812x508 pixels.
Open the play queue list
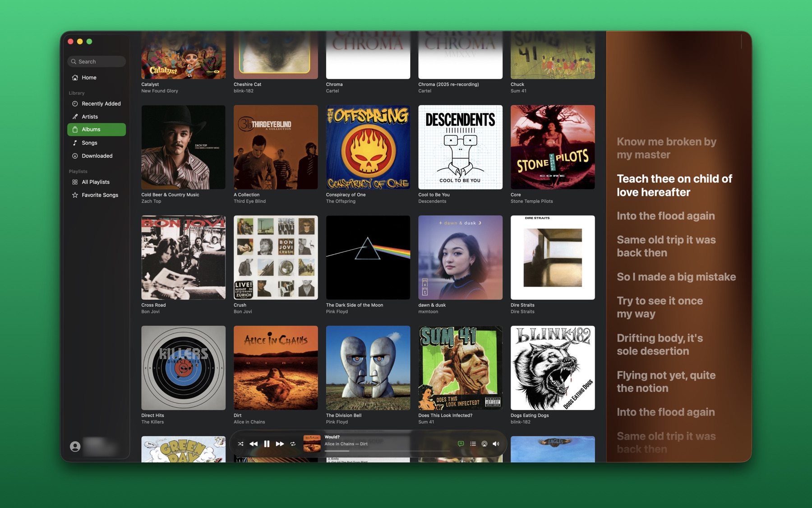point(473,444)
